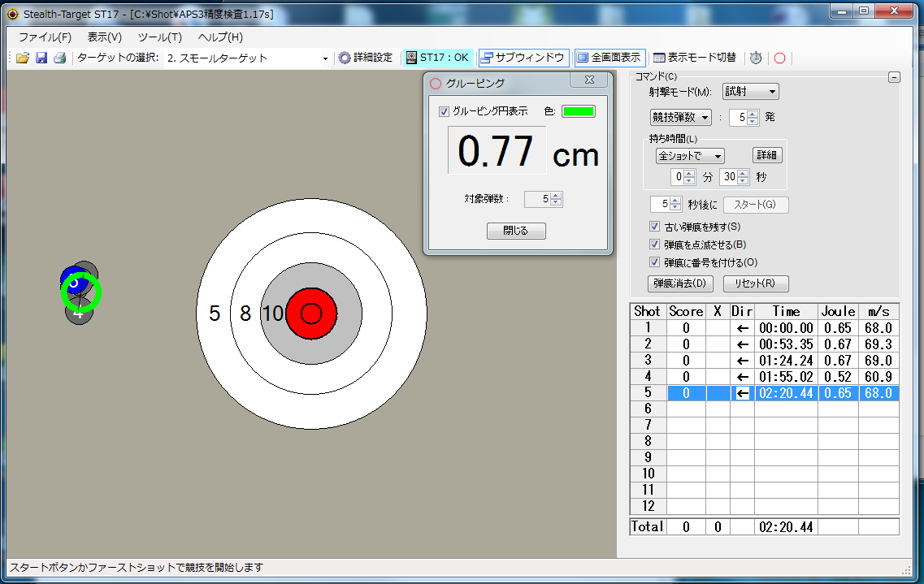Uncheck グルーピング円表示 checkbox
Screen dimensions: 924x584
[444, 111]
